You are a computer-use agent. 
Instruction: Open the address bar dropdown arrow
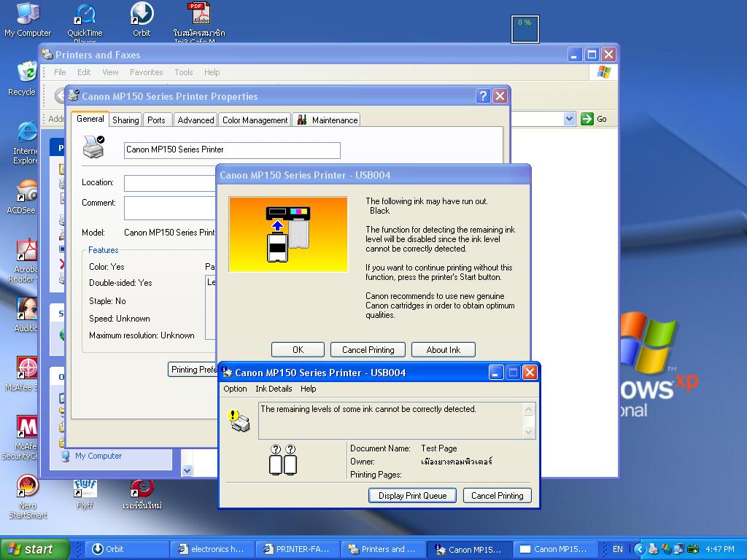pos(569,119)
